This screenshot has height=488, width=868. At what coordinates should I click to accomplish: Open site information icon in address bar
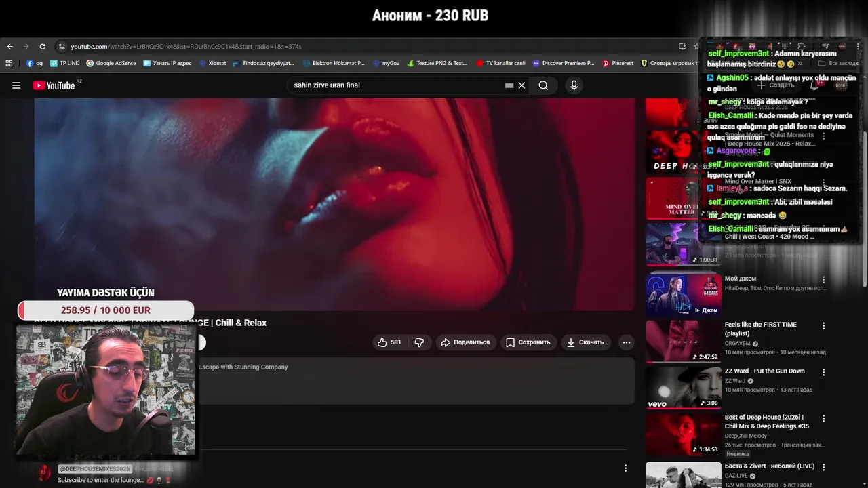pos(62,47)
